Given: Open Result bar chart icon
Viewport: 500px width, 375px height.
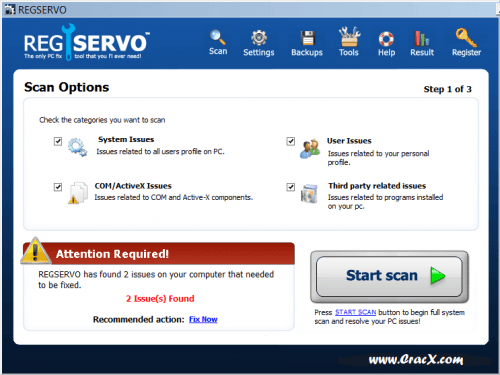Looking at the screenshot, I should (421, 38).
